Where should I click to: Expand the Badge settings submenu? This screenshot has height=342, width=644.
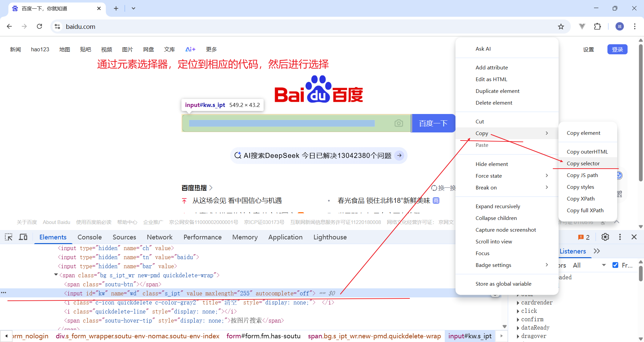pyautogui.click(x=547, y=265)
